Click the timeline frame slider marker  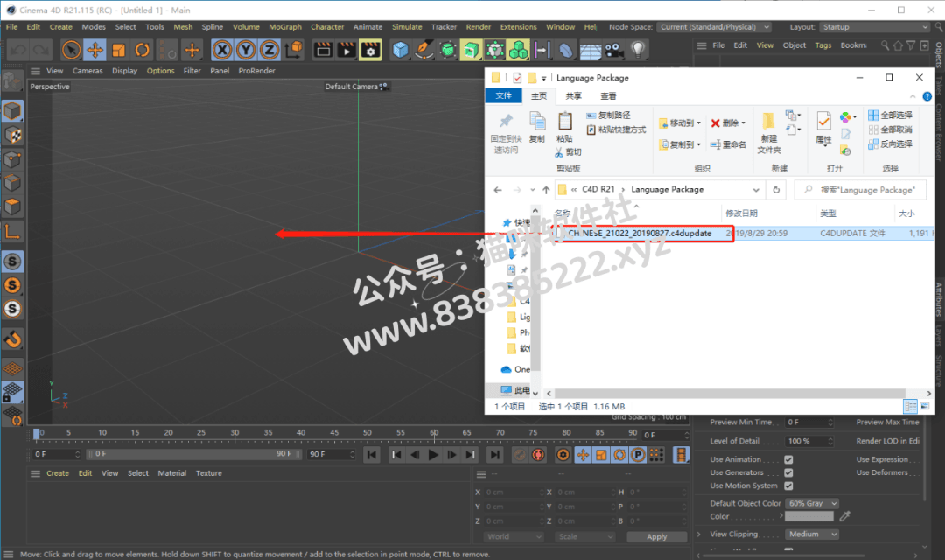tap(37, 434)
